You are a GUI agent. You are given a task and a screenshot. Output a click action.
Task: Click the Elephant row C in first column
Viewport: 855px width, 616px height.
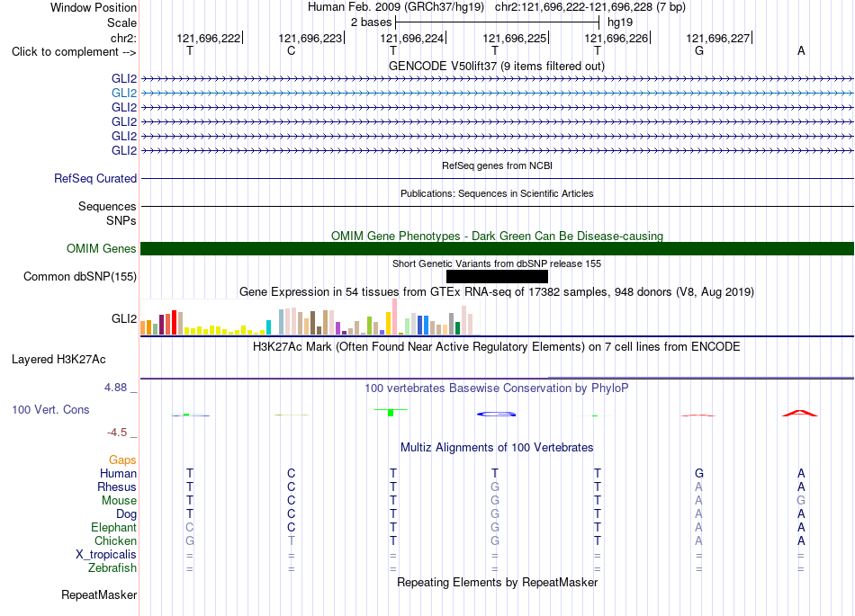[189, 527]
